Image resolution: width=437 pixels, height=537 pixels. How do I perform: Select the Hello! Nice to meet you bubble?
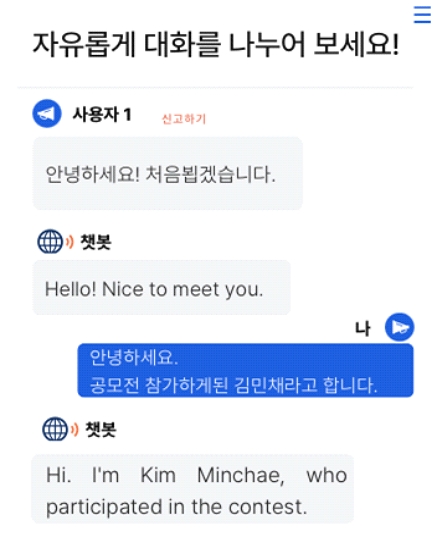point(161,287)
